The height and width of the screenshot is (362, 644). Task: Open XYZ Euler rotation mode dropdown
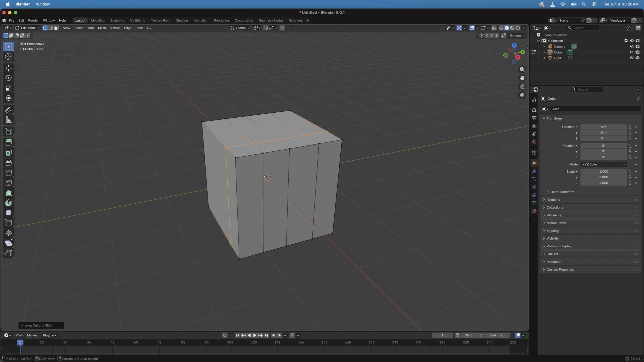coord(603,164)
